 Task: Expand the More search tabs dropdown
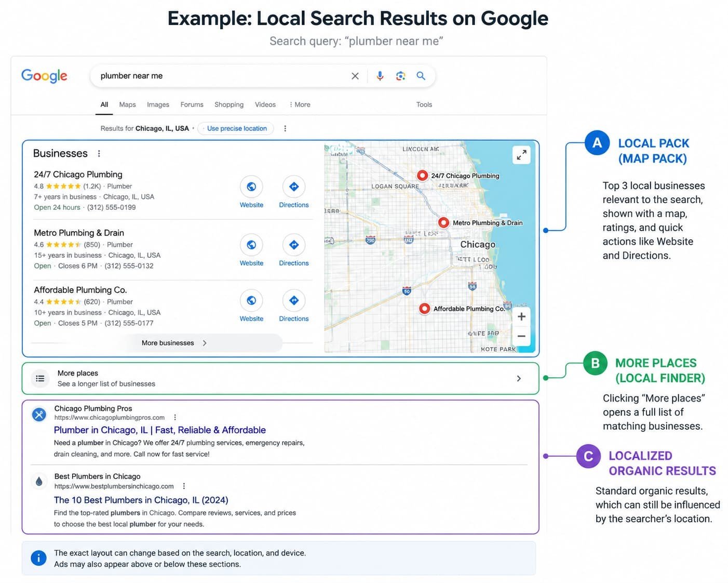click(300, 104)
